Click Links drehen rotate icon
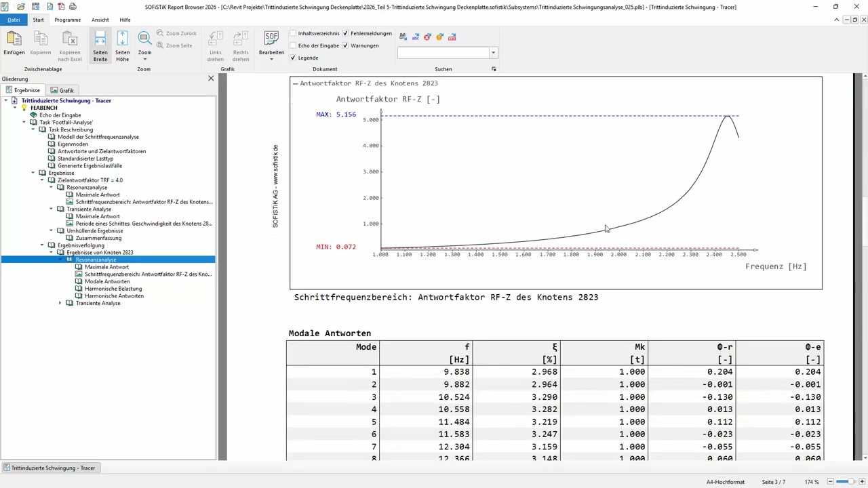Screen dimensions: 868x488 pyautogui.click(x=216, y=38)
